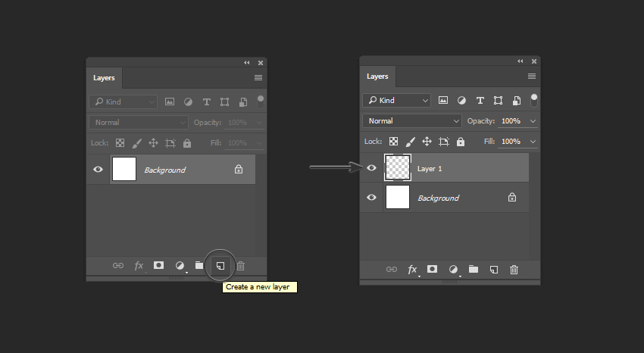The width and height of the screenshot is (644, 353).
Task: Open panel menu in left Layers panel
Action: (258, 77)
